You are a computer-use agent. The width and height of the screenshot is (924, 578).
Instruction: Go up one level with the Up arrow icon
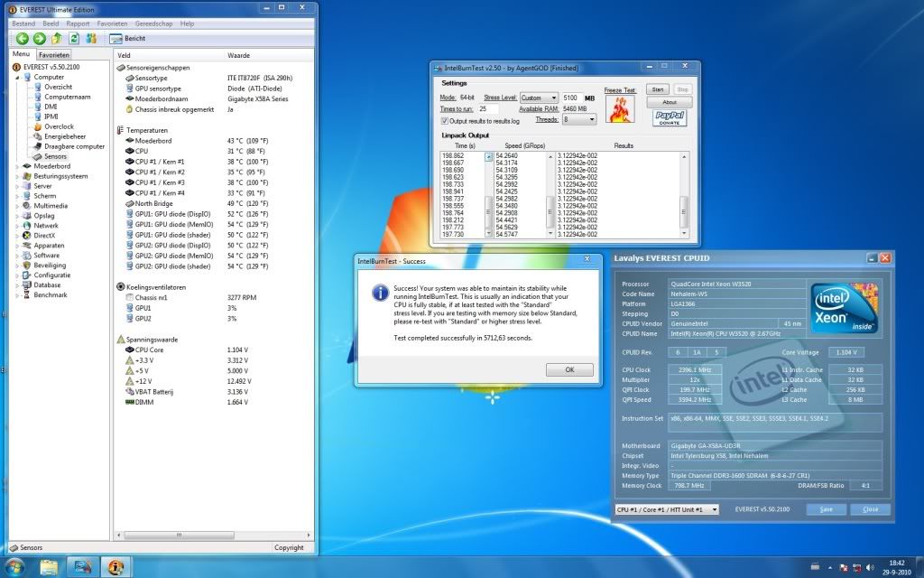click(57, 39)
